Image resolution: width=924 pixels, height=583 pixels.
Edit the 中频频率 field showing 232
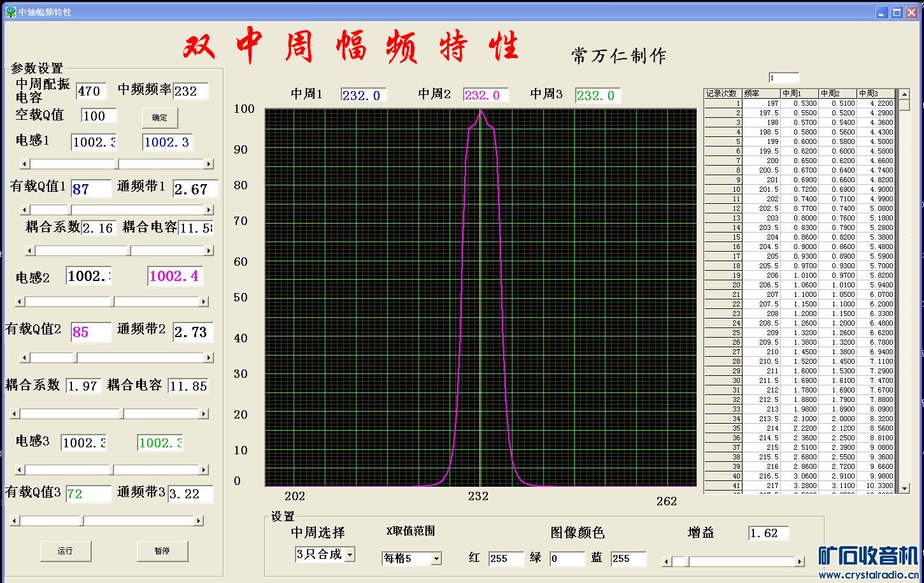click(x=190, y=90)
